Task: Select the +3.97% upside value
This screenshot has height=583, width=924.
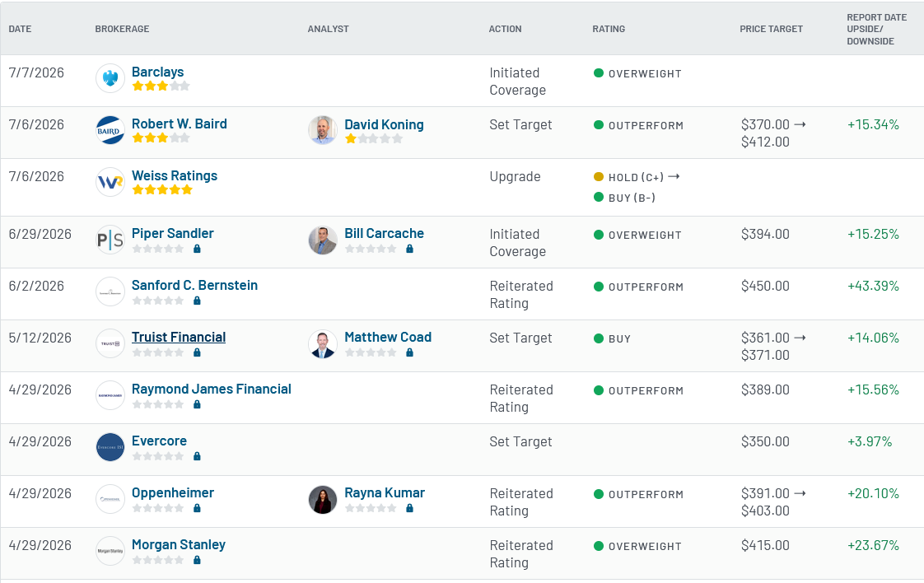Action: [x=870, y=441]
